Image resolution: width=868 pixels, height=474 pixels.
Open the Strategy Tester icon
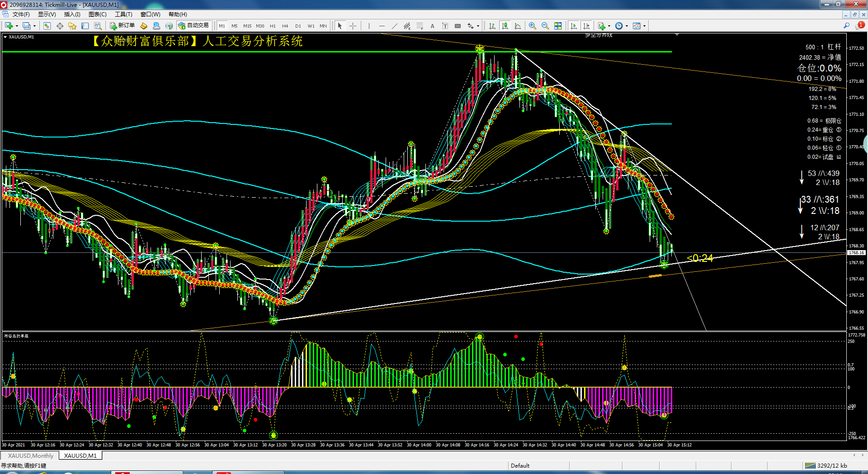pos(98,26)
